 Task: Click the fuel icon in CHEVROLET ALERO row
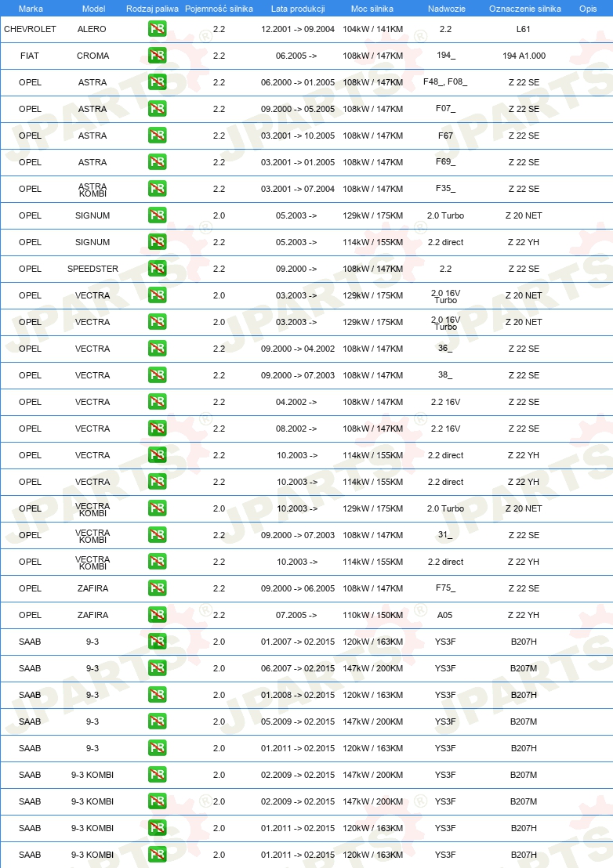point(158,29)
